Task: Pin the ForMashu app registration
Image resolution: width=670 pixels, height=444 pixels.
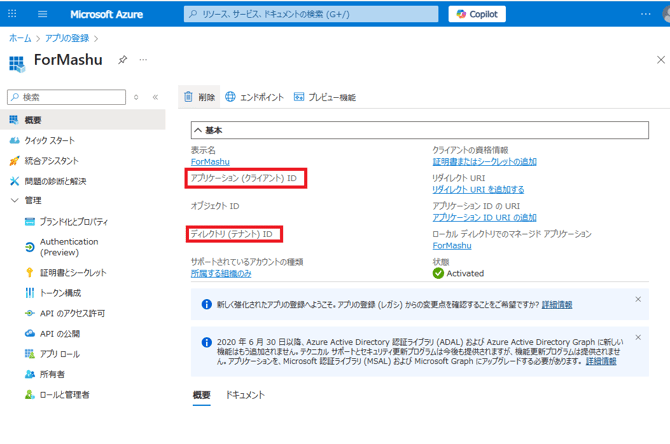Action: (122, 60)
